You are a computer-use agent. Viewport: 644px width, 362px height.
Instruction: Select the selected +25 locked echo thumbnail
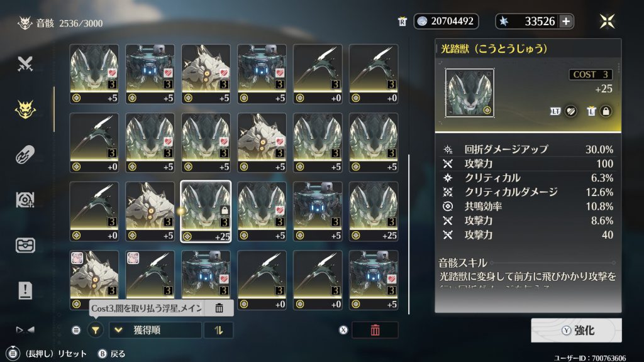click(x=206, y=211)
